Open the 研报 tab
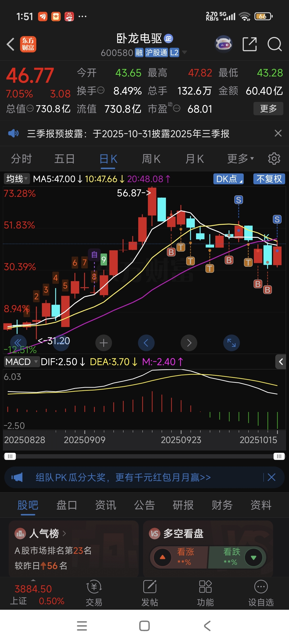This screenshot has height=644, width=289. [x=183, y=505]
